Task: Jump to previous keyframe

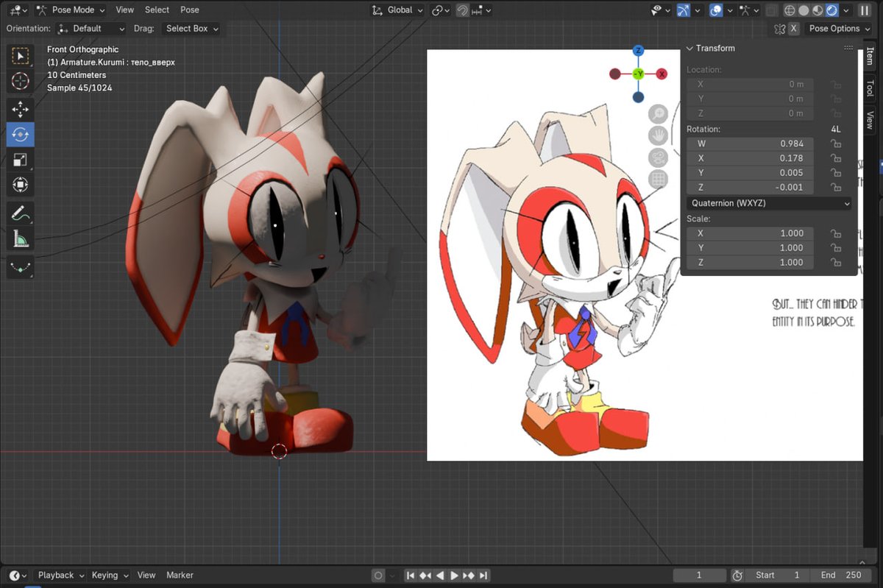Action: tap(425, 575)
